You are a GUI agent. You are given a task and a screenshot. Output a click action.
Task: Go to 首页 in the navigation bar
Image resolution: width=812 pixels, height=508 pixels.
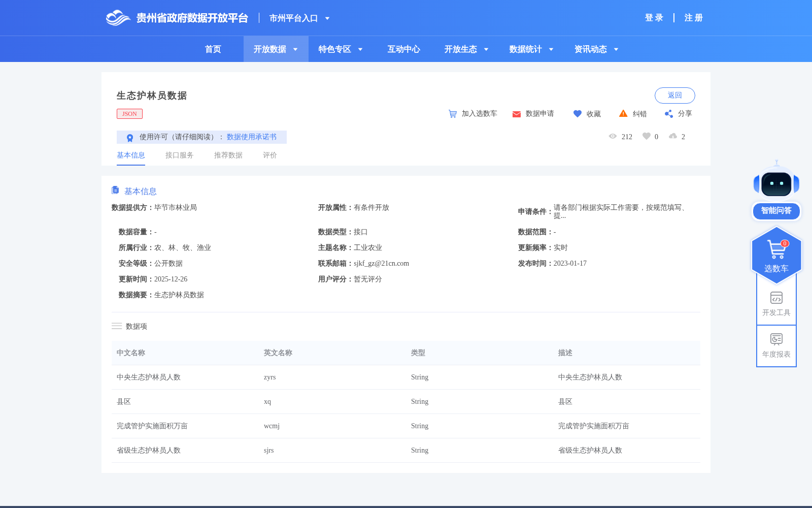(x=213, y=49)
